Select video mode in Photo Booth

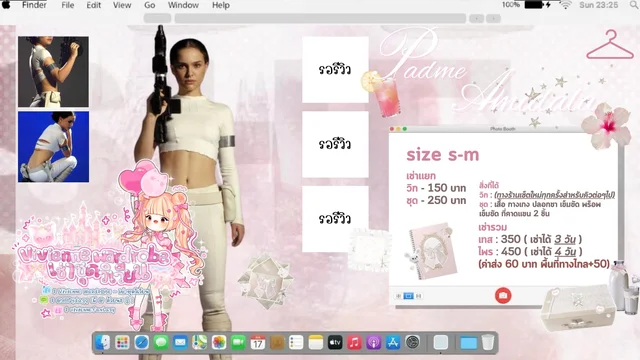pyautogui.click(x=418, y=296)
